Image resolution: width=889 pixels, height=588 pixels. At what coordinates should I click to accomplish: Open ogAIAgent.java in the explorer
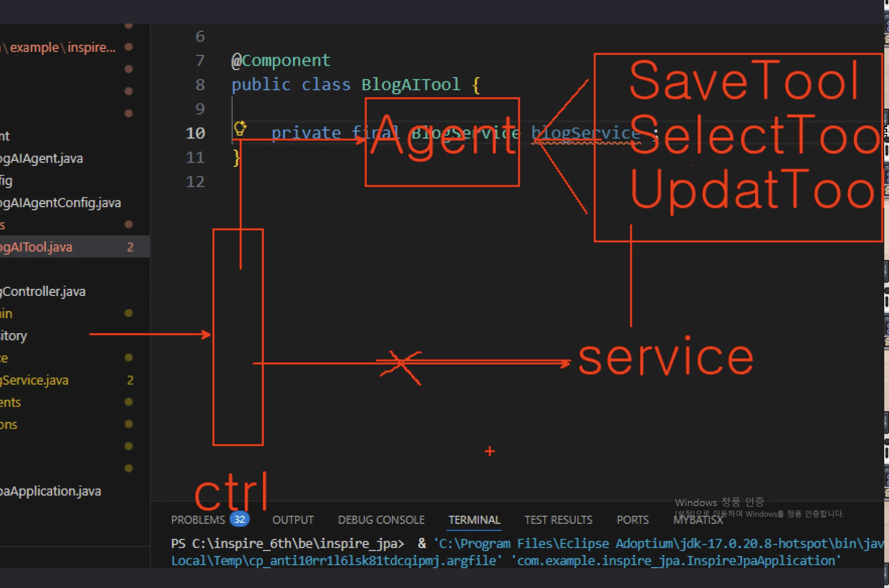[x=42, y=158]
